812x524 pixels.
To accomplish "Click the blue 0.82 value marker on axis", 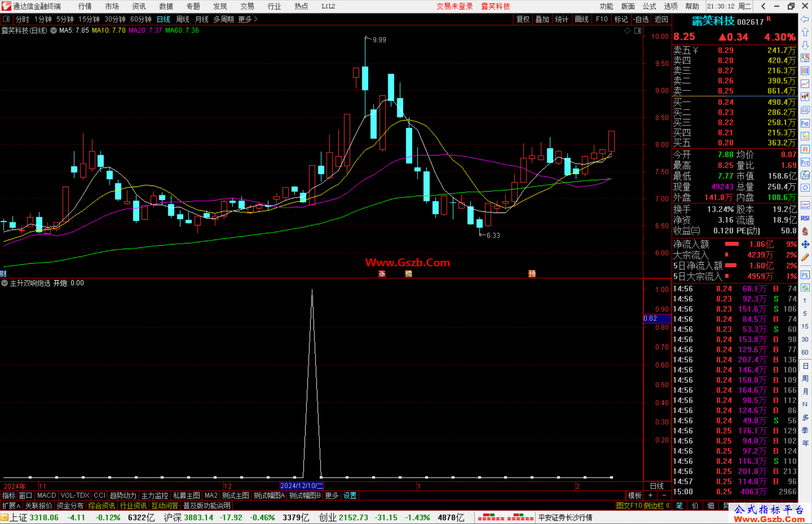I will coord(657,319).
